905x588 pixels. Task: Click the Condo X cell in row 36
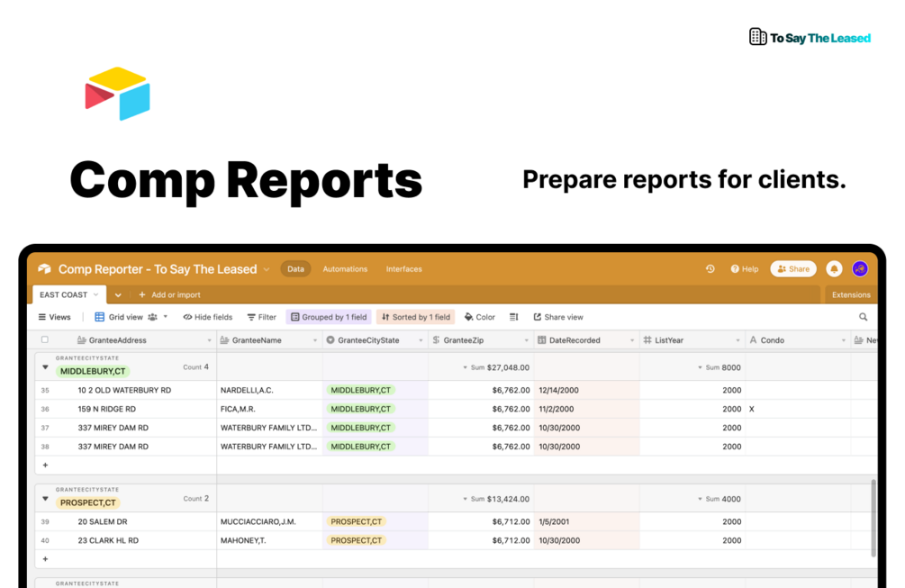798,409
